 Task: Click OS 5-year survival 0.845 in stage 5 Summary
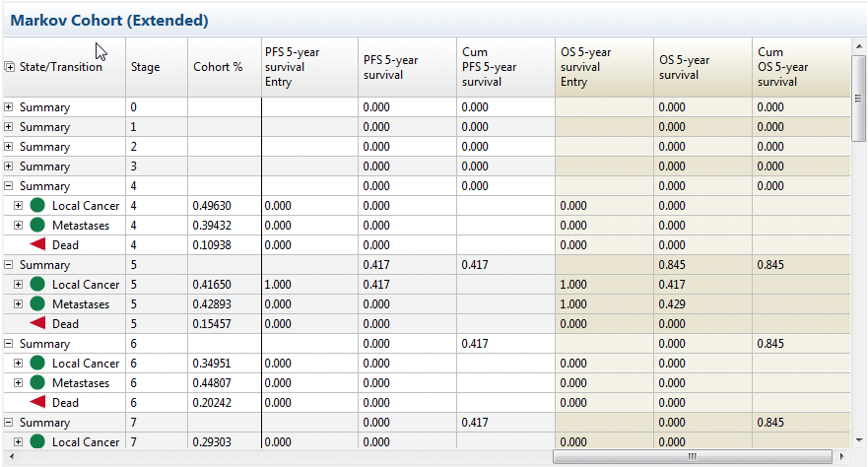point(672,265)
